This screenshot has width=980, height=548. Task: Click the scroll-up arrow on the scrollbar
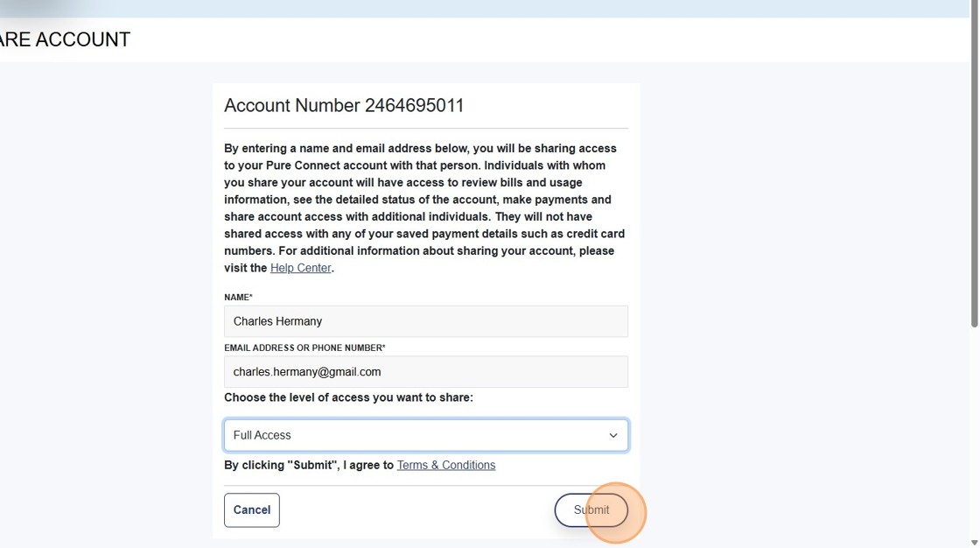(x=973, y=5)
